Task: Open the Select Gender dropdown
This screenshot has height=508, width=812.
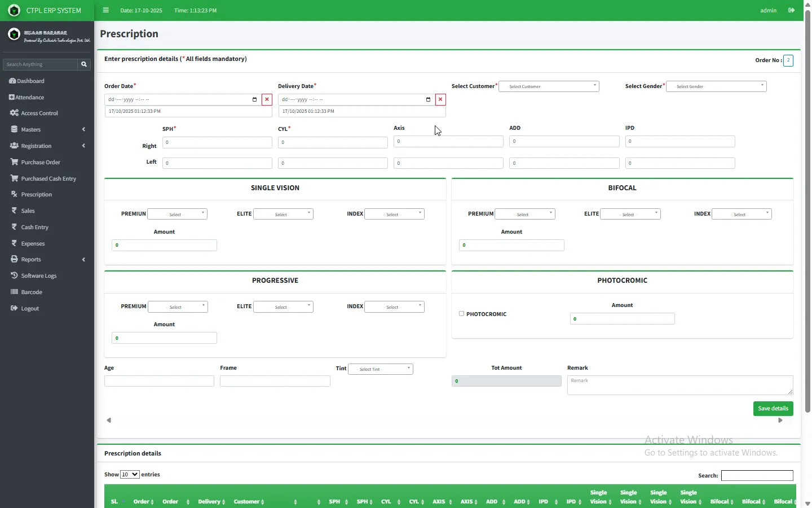Action: (716, 86)
